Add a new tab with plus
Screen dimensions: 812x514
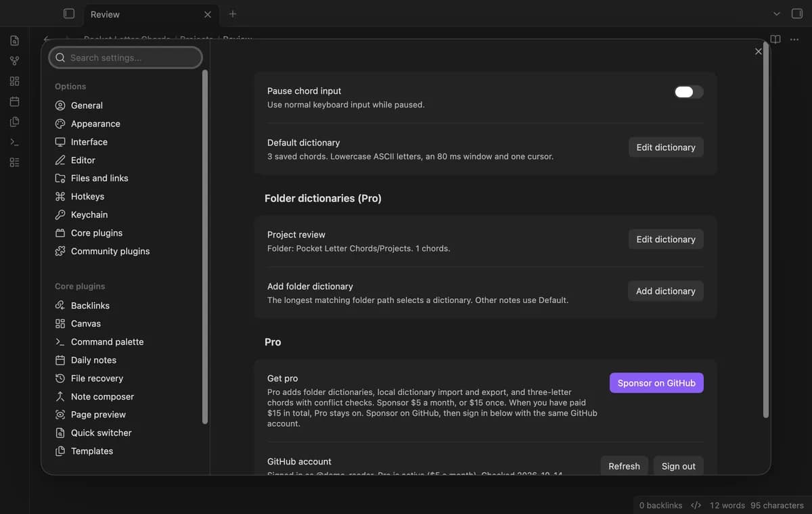coord(233,14)
